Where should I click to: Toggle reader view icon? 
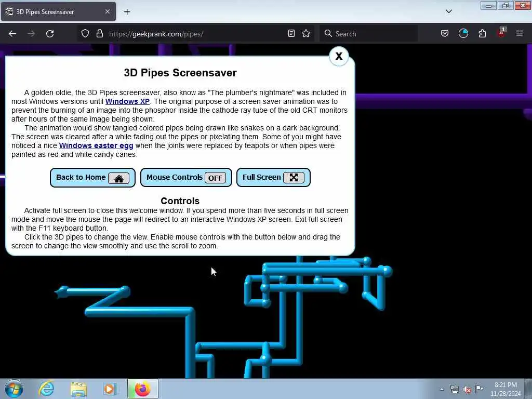pos(291,34)
